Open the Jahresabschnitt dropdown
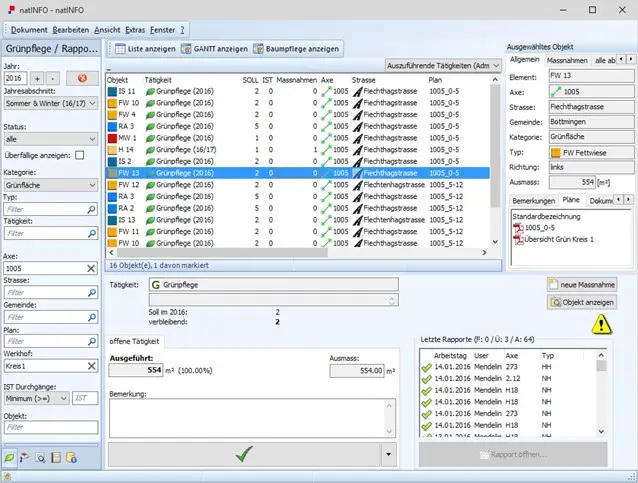The width and height of the screenshot is (638, 483). [x=50, y=103]
